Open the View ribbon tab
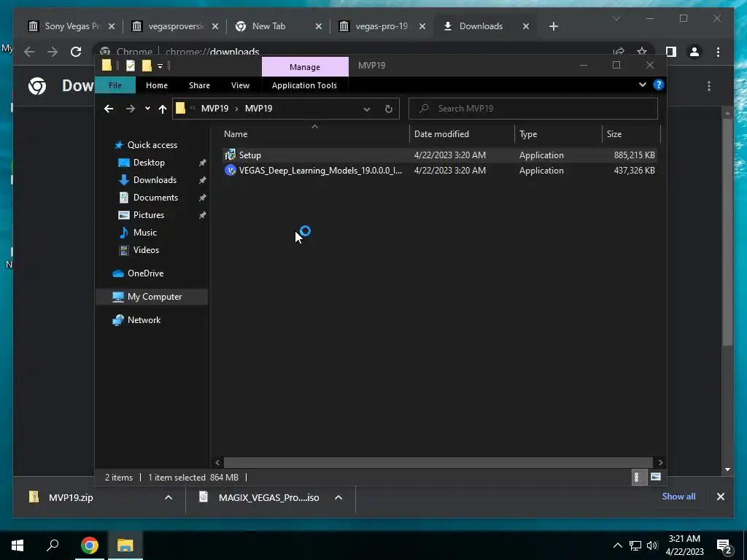This screenshot has height=560, width=747. click(x=240, y=85)
